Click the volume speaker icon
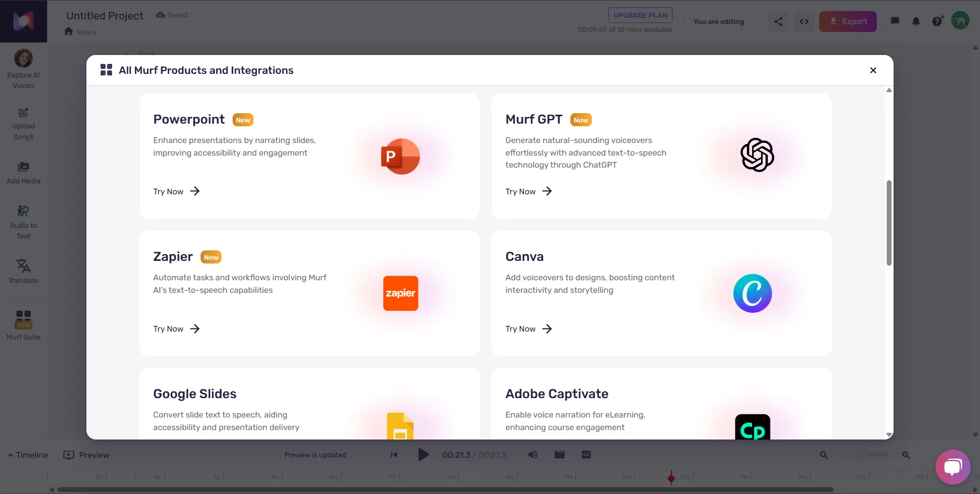 [x=533, y=455]
